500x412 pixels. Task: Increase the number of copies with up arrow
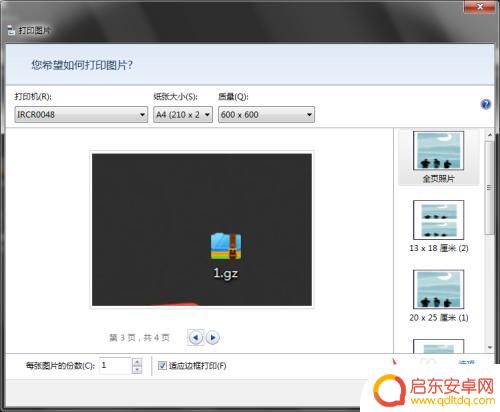[137, 362]
